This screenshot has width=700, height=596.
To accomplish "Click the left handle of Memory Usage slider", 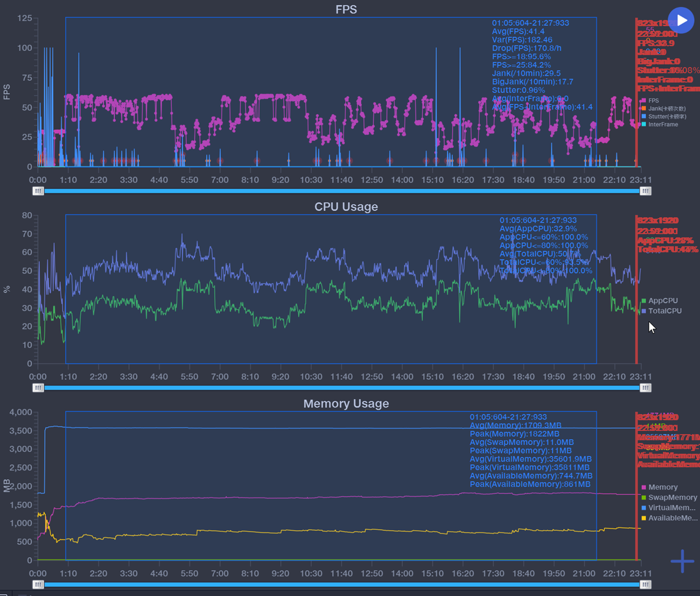I will click(x=38, y=584).
